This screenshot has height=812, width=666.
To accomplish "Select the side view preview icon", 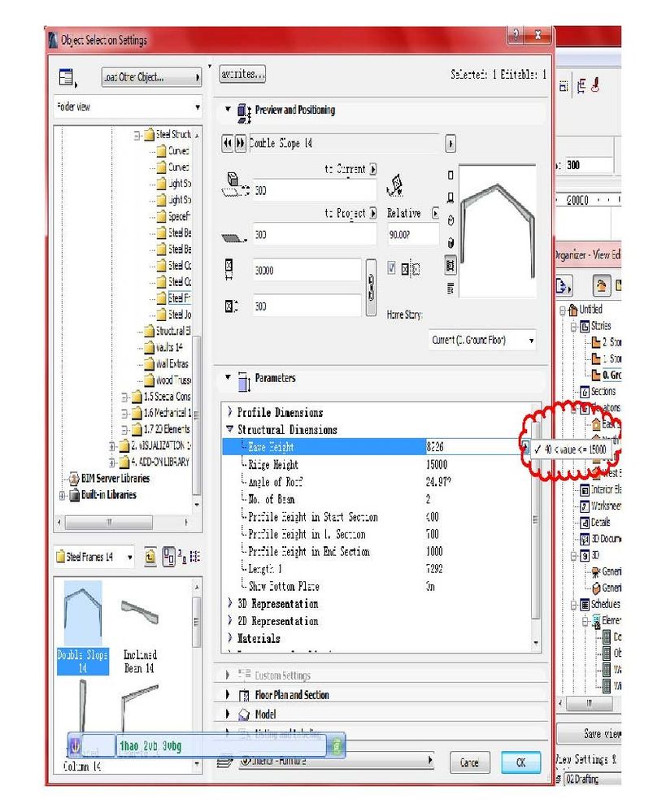I will point(451,198).
